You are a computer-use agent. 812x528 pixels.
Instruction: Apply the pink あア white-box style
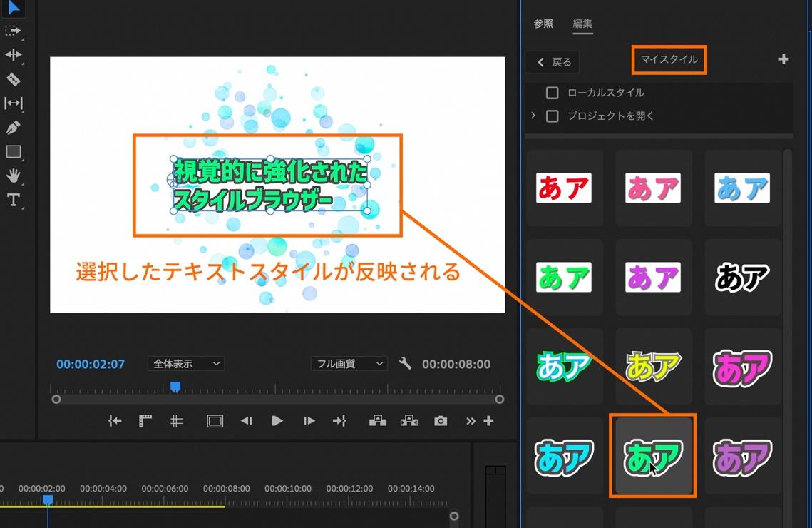654,188
